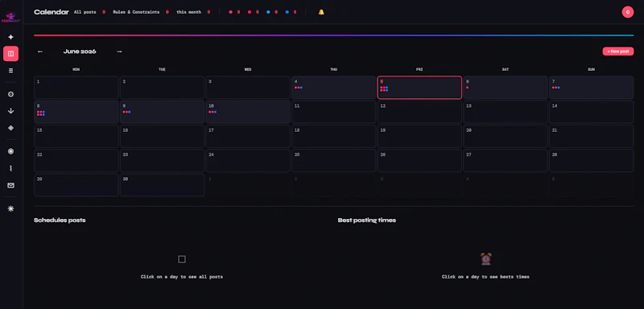Go to next month arrow

(x=119, y=51)
